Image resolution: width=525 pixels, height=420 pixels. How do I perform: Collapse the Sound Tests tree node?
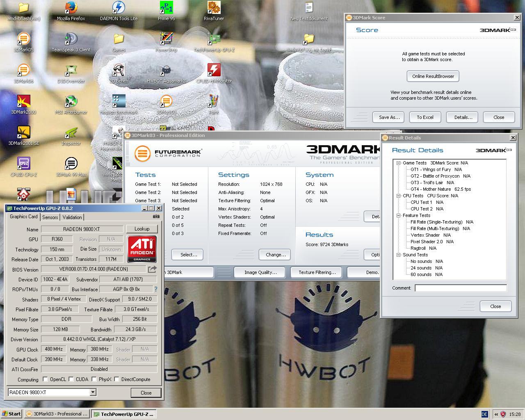(x=398, y=255)
